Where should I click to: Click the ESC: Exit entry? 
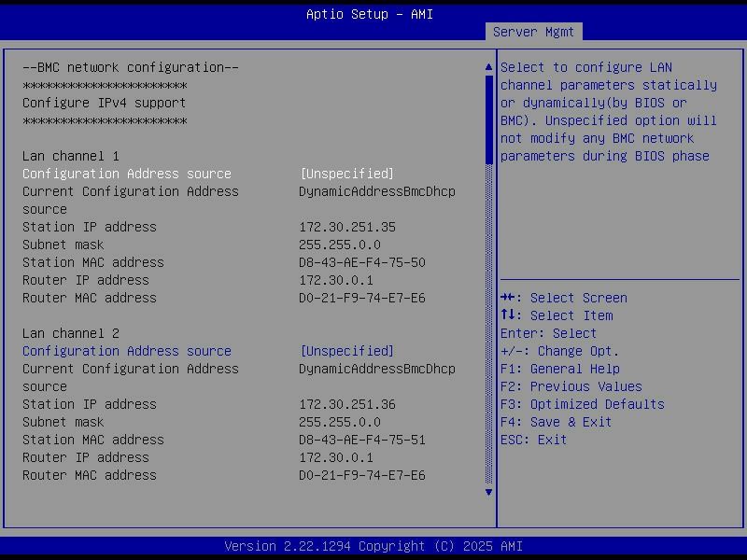point(533,440)
